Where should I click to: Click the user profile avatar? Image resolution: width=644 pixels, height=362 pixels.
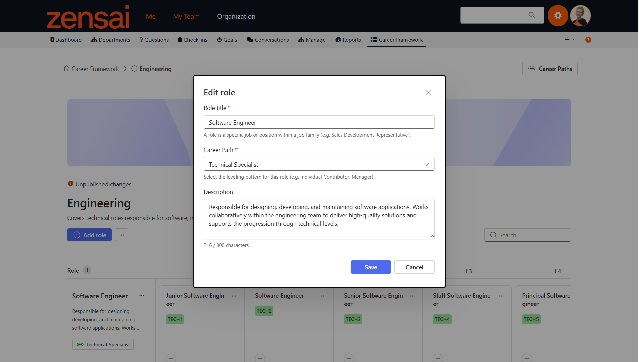(580, 15)
